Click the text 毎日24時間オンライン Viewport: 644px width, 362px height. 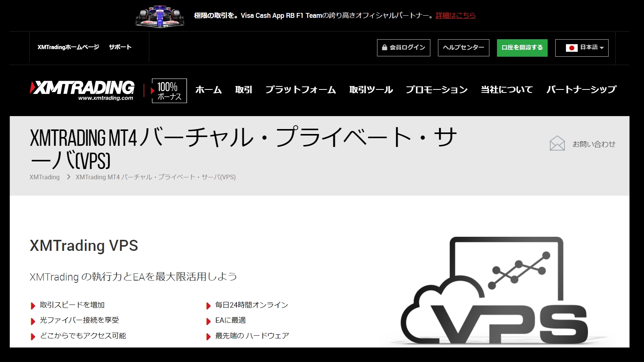(x=252, y=305)
